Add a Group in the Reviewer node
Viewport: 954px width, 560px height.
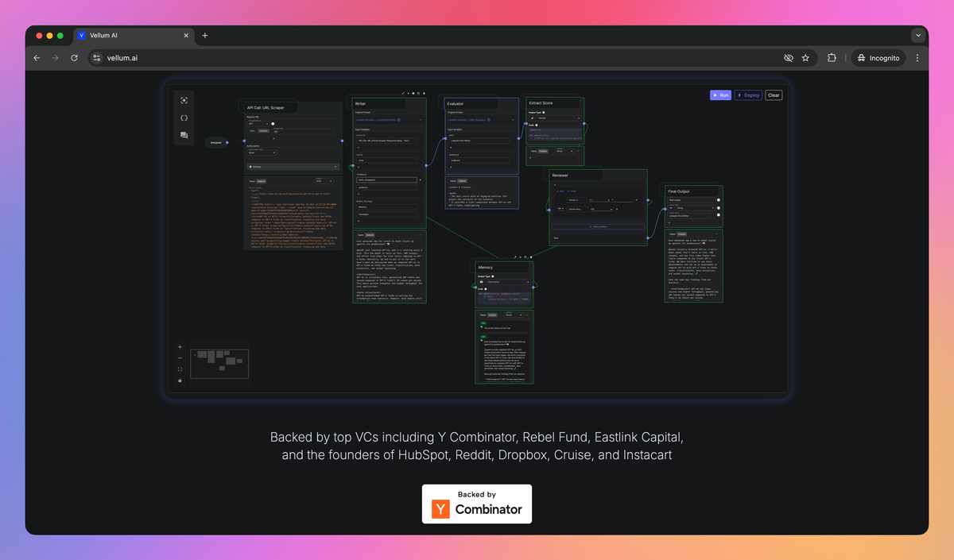click(572, 191)
